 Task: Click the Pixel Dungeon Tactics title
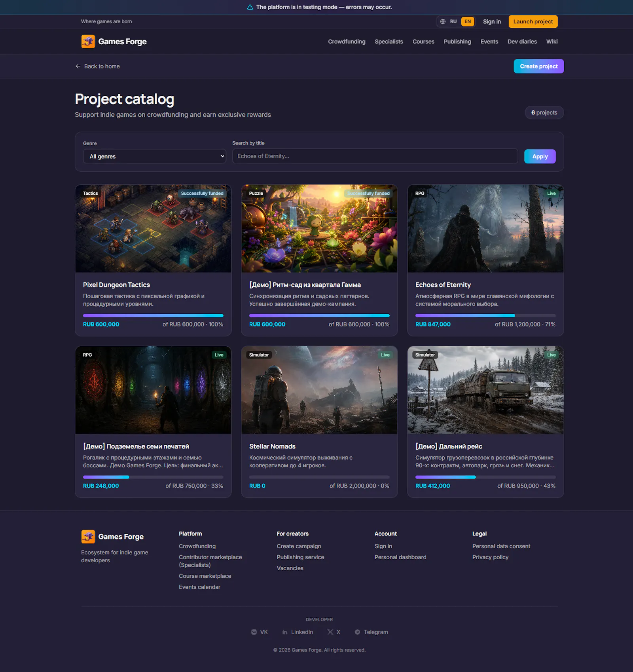(116, 285)
